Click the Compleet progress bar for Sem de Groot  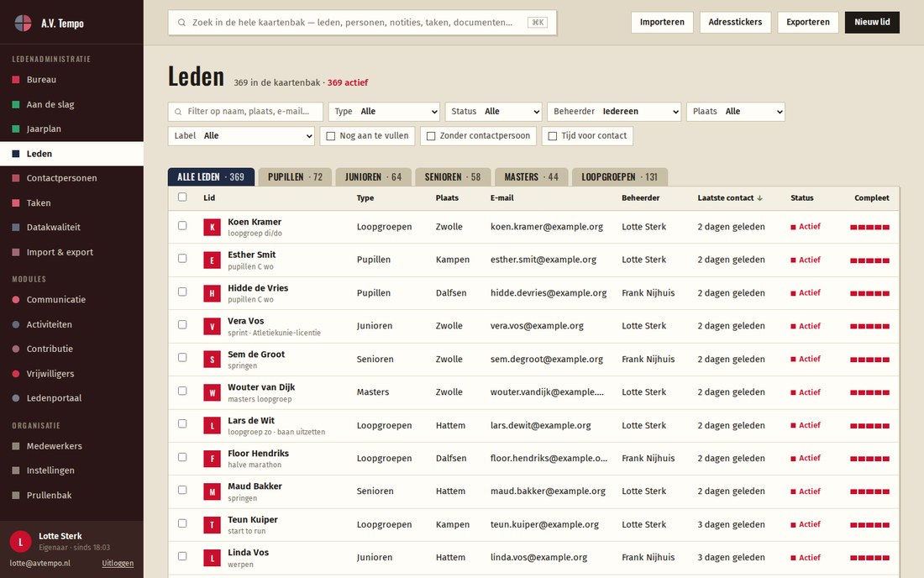[x=869, y=360]
